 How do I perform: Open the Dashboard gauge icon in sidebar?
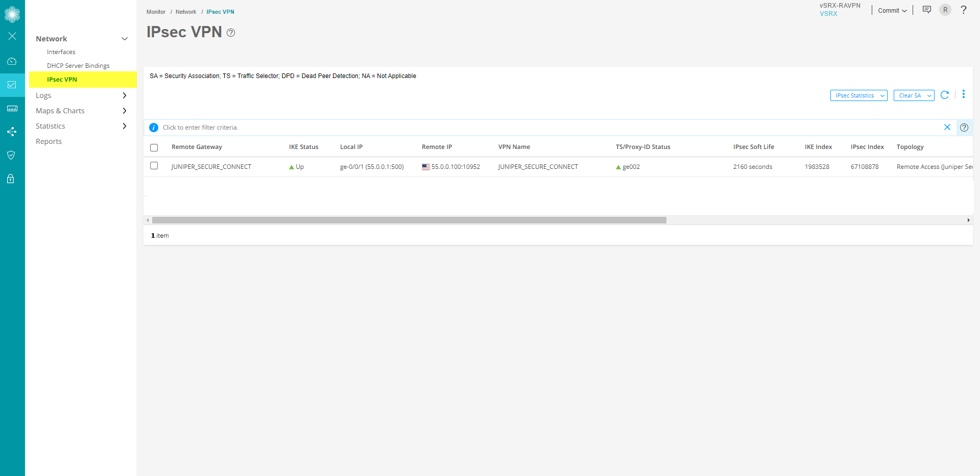[12, 61]
